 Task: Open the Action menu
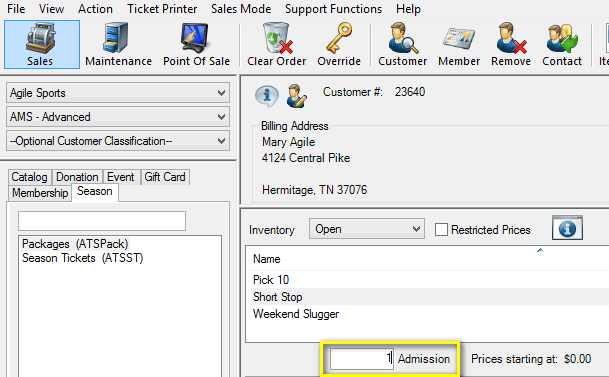95,9
